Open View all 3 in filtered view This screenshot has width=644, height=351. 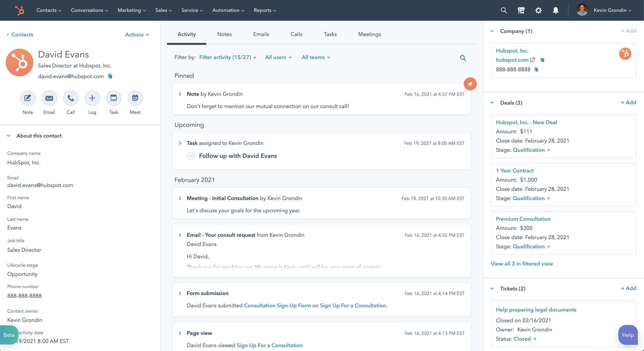click(x=522, y=264)
